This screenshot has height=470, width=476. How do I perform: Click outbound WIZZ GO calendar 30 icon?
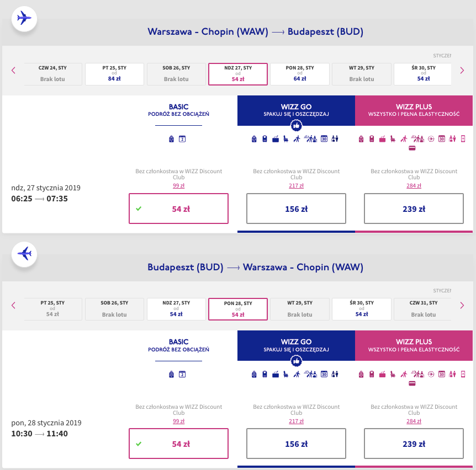click(x=324, y=139)
